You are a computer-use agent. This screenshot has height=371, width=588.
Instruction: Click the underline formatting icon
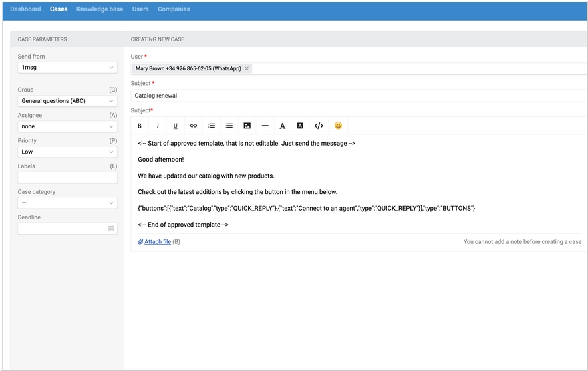pyautogui.click(x=176, y=126)
